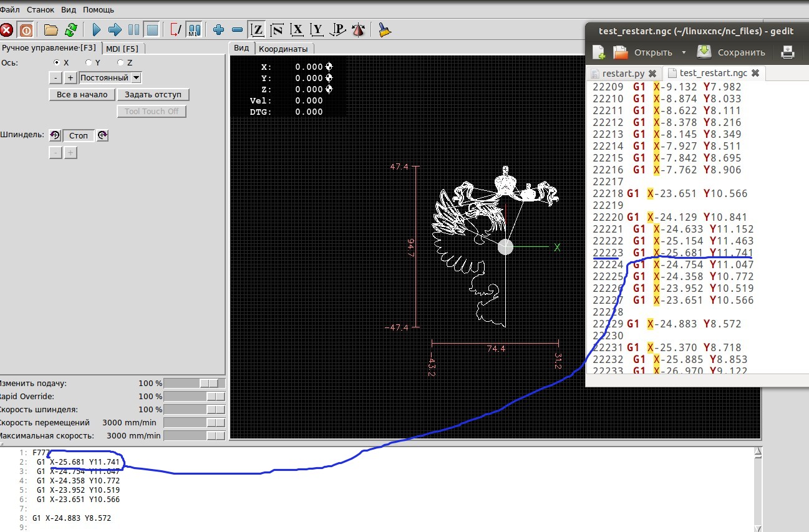The image size is (809, 532).
Task: Switch to Y front view icon
Action: click(x=317, y=29)
